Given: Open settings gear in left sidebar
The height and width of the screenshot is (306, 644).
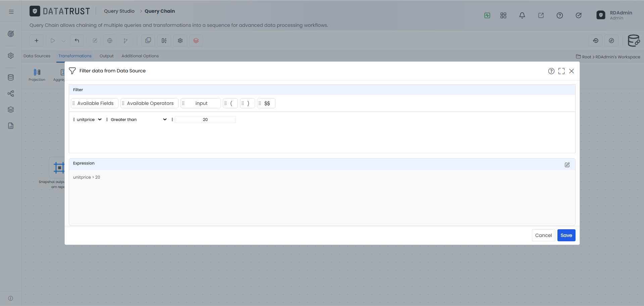Looking at the screenshot, I should click(11, 56).
